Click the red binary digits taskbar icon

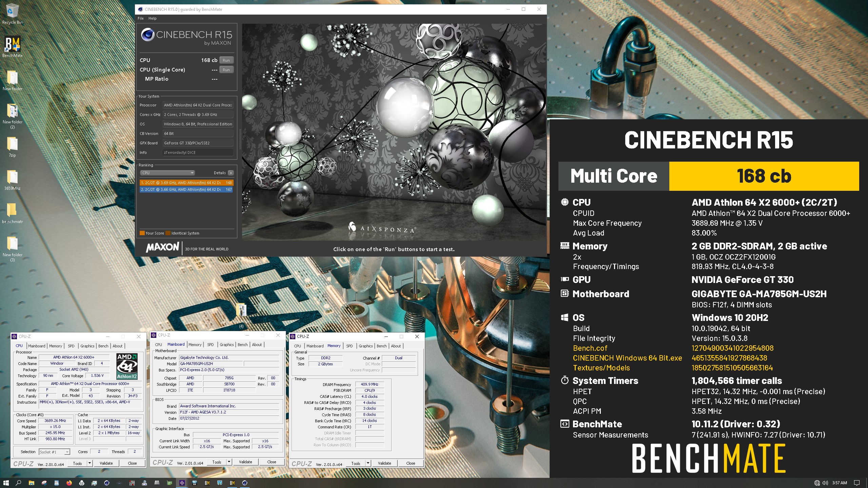coord(132,483)
